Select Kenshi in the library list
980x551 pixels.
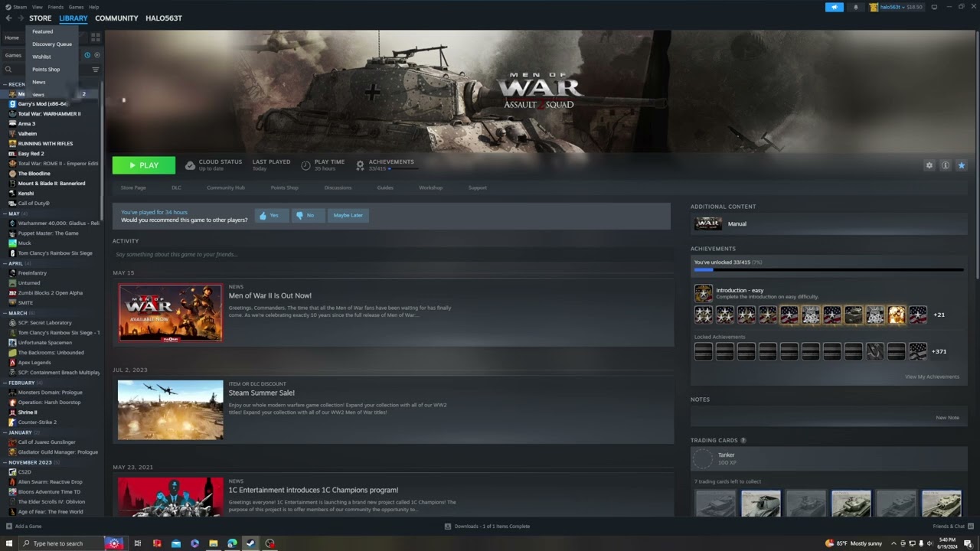point(25,193)
